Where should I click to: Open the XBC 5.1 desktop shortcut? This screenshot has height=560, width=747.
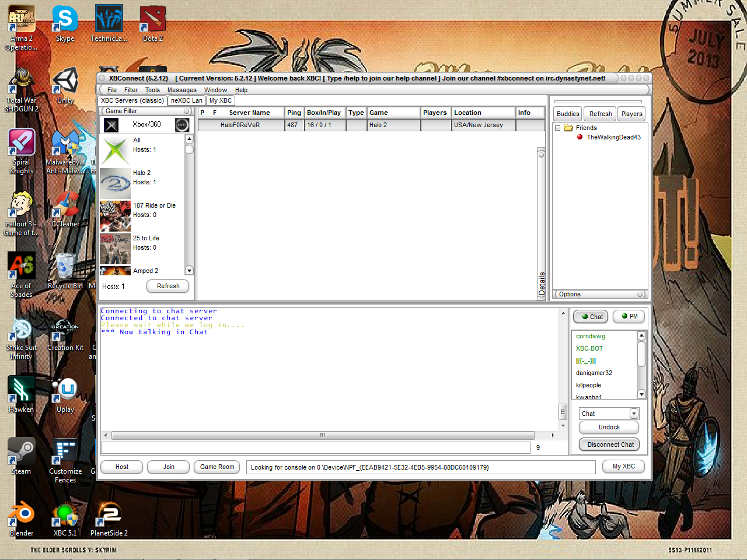coord(65,519)
